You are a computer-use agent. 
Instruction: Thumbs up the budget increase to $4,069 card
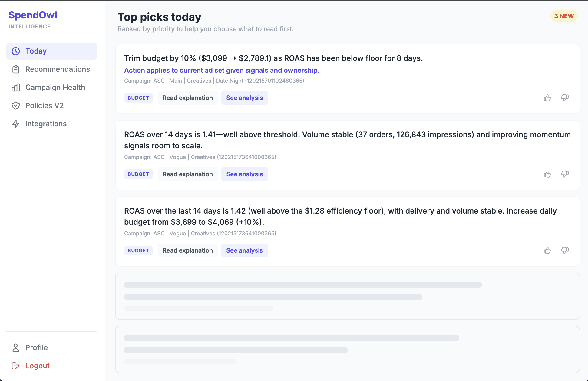pos(547,250)
